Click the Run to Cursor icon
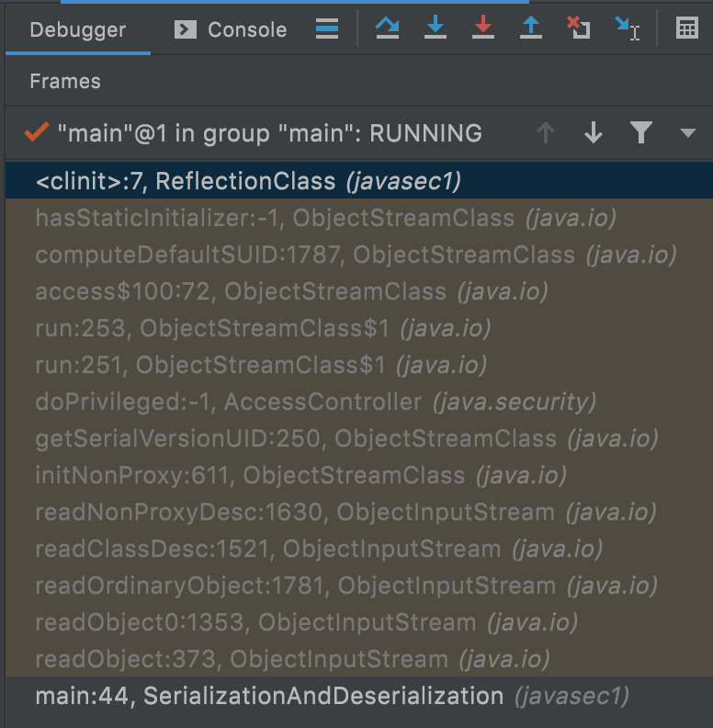 coord(628,28)
